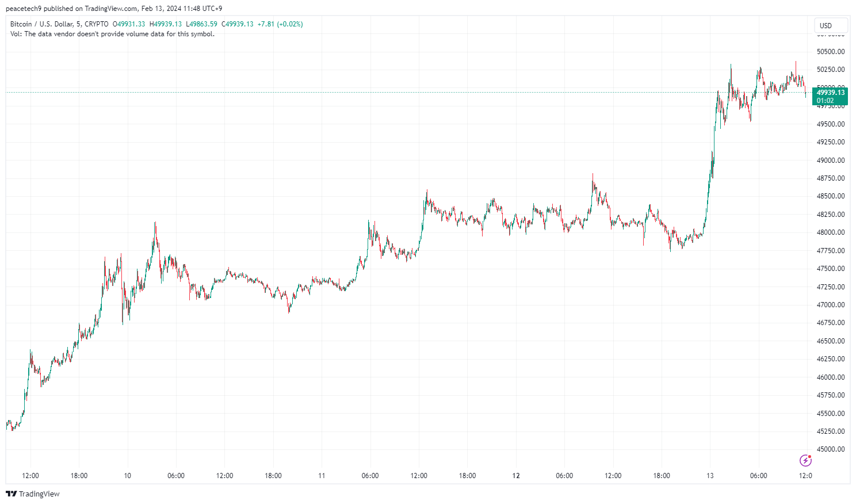
Task: Click the 48000.00 price axis label
Action: (x=831, y=232)
